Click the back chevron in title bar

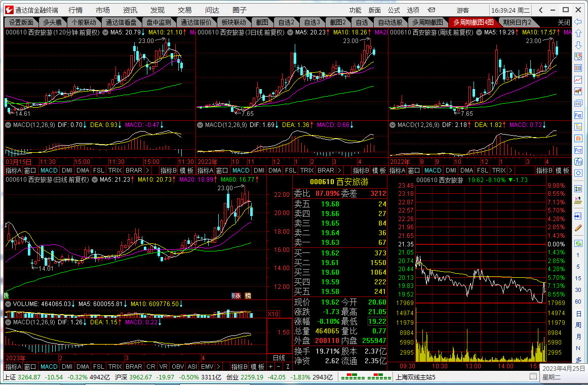[x=540, y=10]
